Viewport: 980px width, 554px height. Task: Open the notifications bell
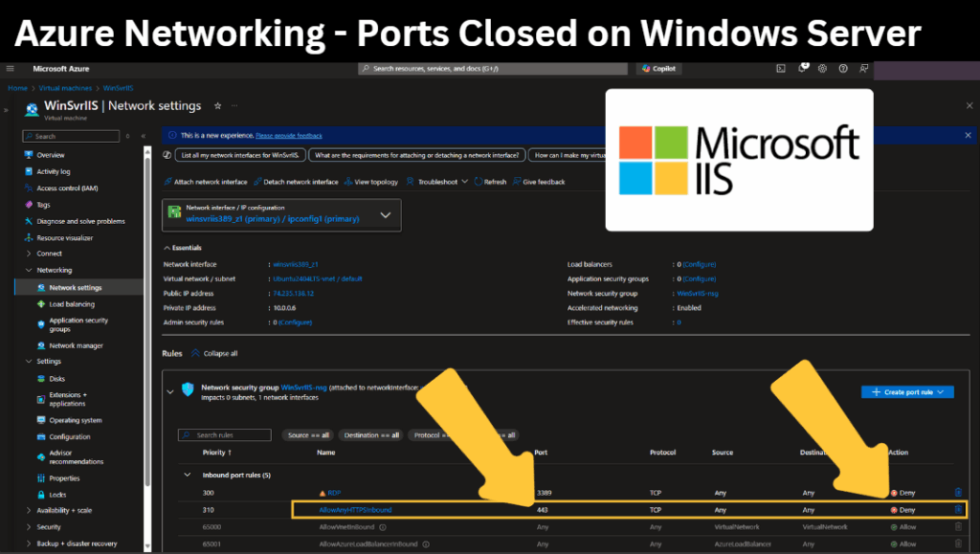click(803, 68)
